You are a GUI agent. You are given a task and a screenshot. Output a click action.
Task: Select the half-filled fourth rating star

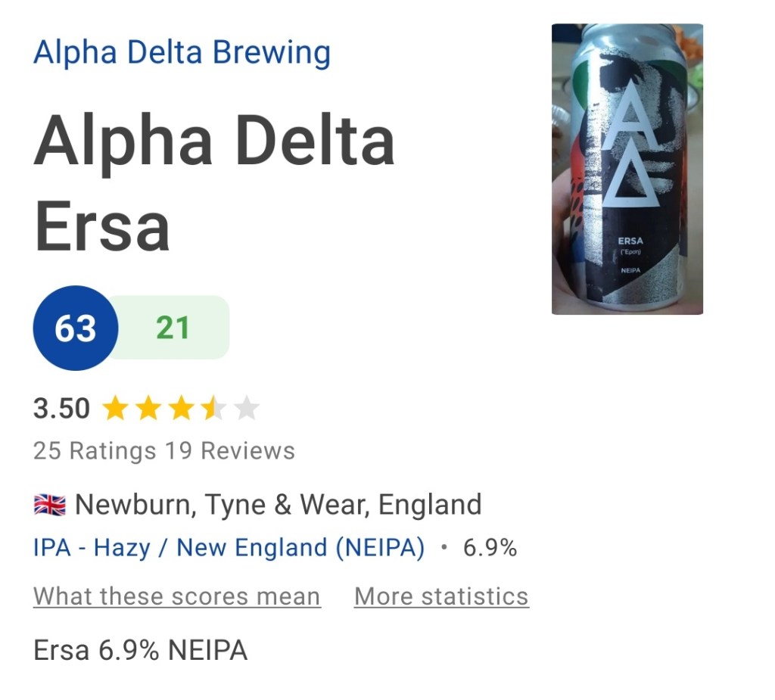(213, 409)
